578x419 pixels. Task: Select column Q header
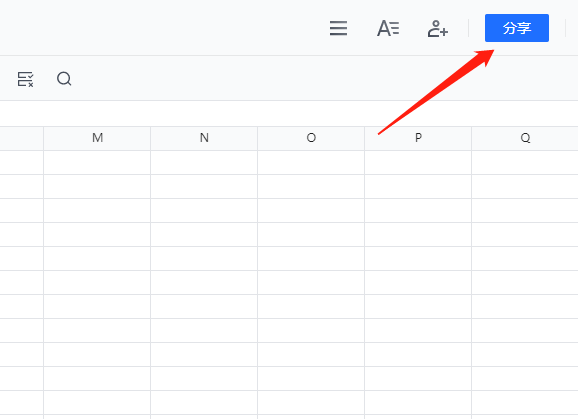pos(525,138)
